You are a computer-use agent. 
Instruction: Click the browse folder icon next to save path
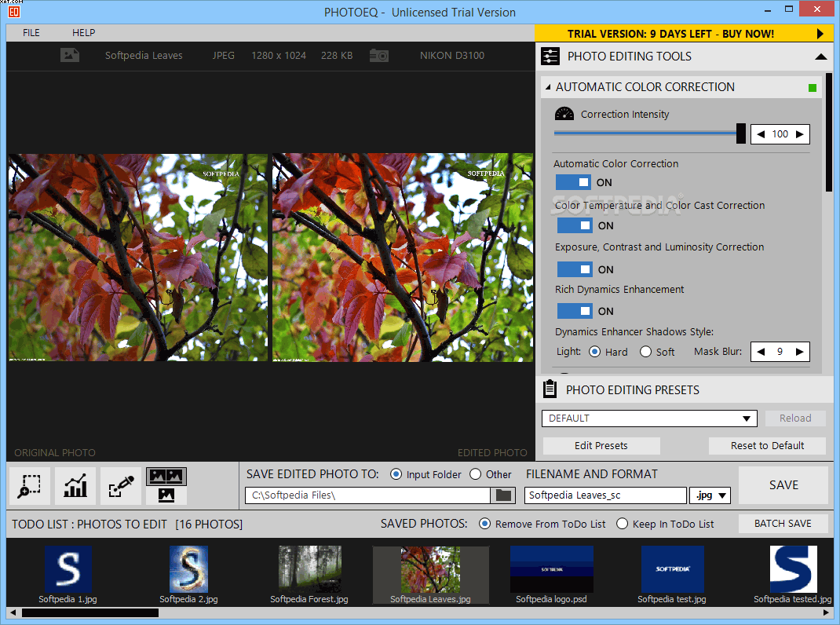pos(503,495)
